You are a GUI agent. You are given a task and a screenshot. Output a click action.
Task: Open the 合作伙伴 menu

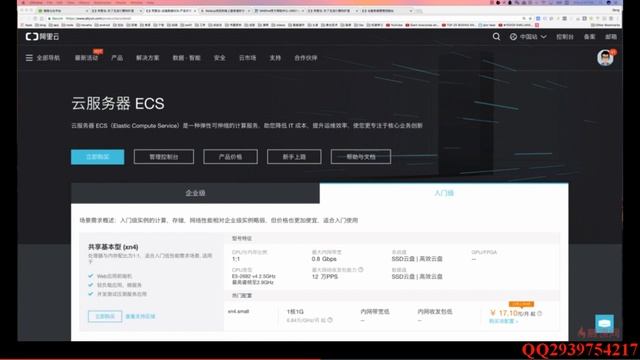306,58
